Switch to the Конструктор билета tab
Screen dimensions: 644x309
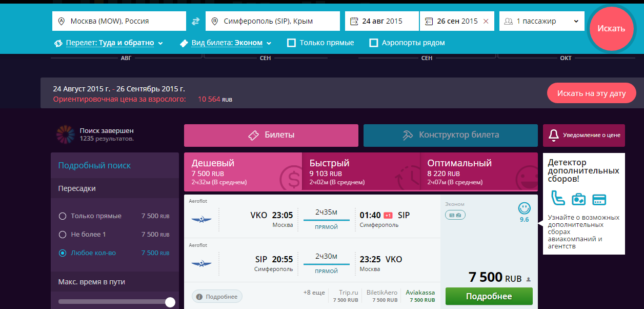point(450,136)
